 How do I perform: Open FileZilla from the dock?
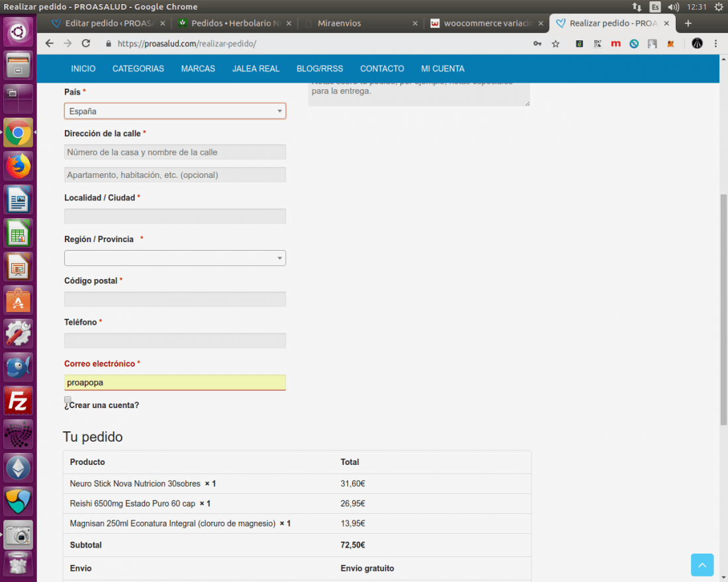18,401
